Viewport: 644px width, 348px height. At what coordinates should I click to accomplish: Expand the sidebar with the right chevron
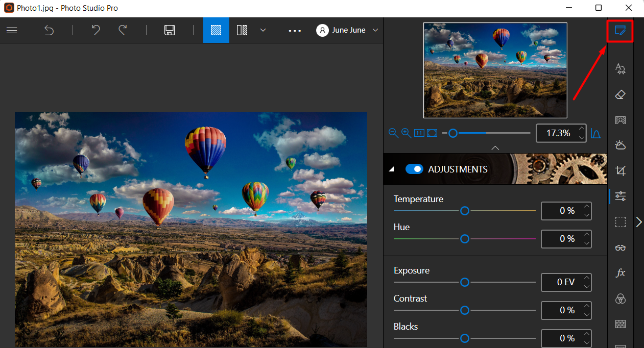click(x=639, y=222)
